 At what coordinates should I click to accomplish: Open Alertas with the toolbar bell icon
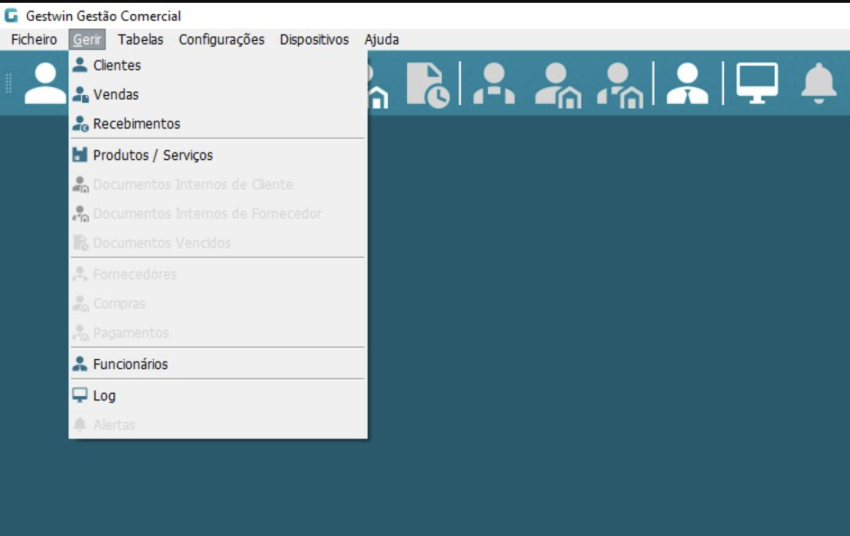(x=819, y=83)
